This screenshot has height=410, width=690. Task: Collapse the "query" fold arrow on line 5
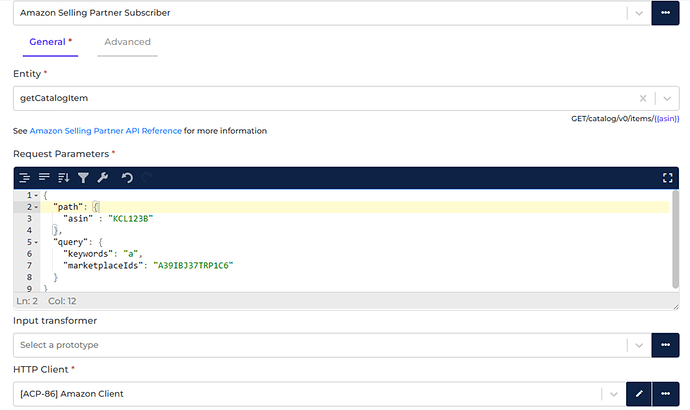click(36, 242)
